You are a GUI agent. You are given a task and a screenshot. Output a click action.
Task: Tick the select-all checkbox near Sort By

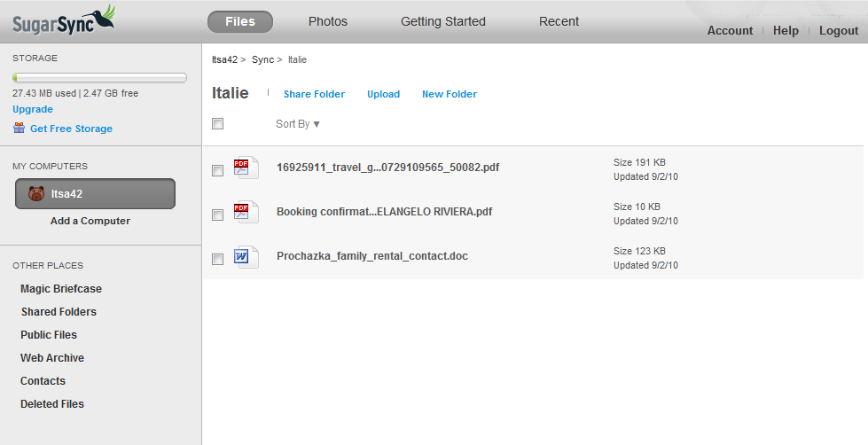coord(217,123)
